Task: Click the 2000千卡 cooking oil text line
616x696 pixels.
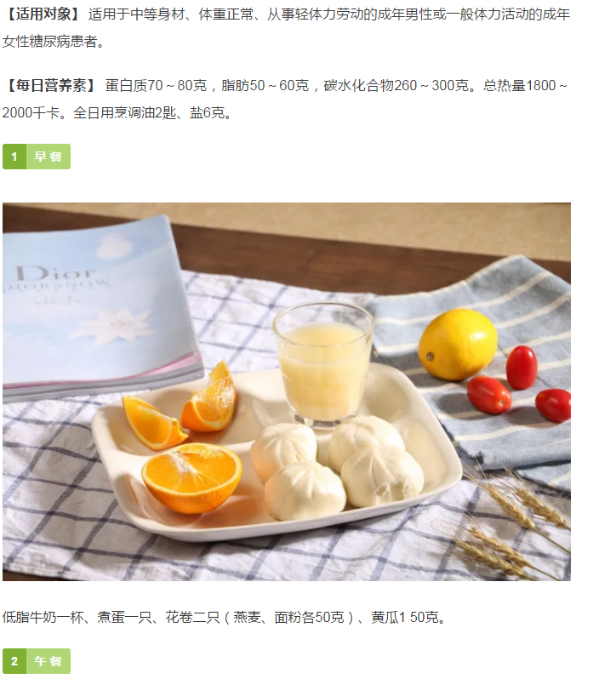Action: pyautogui.click(x=117, y=113)
